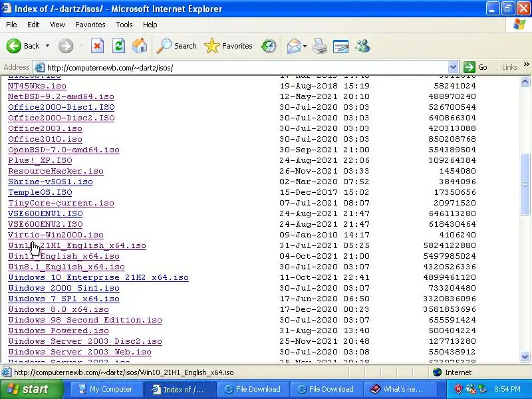Switch to first File Download taskbar item
The image size is (532, 399).
pos(253,389)
